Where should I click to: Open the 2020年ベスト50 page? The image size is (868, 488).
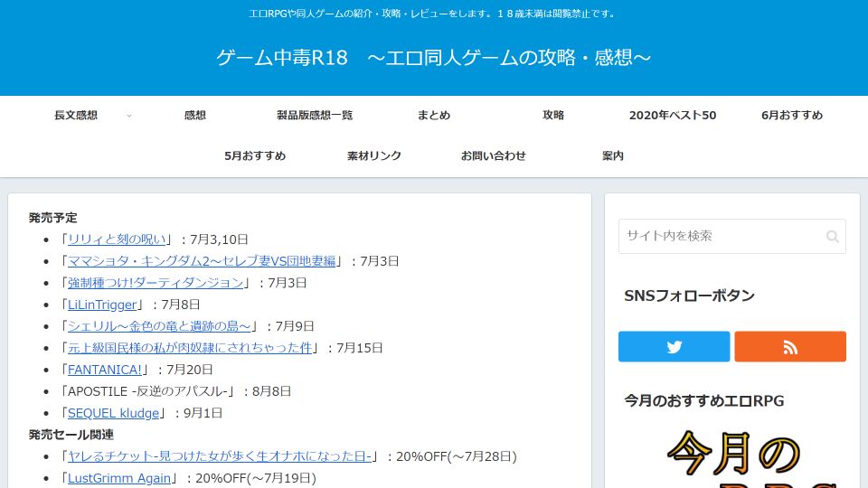pos(673,116)
